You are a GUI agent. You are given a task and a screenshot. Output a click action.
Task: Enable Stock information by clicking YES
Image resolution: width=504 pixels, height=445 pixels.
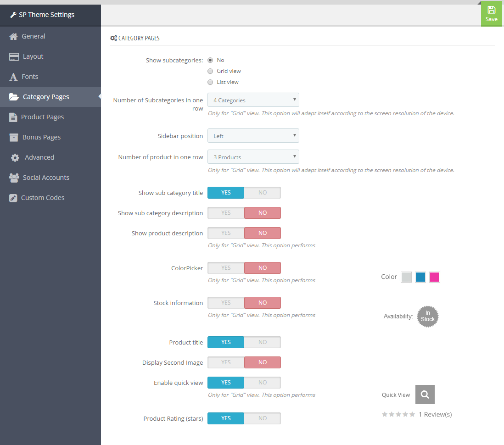[x=226, y=303]
